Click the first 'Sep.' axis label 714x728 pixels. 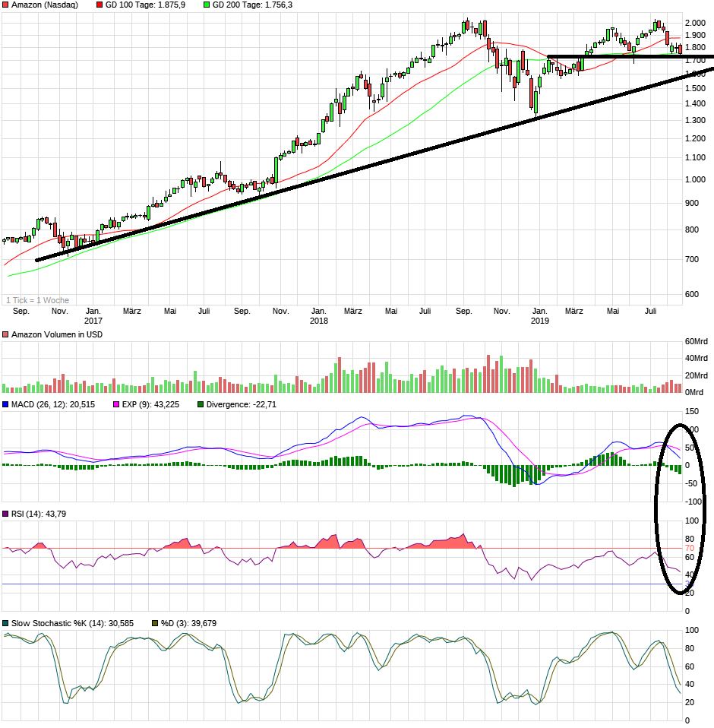(21, 311)
